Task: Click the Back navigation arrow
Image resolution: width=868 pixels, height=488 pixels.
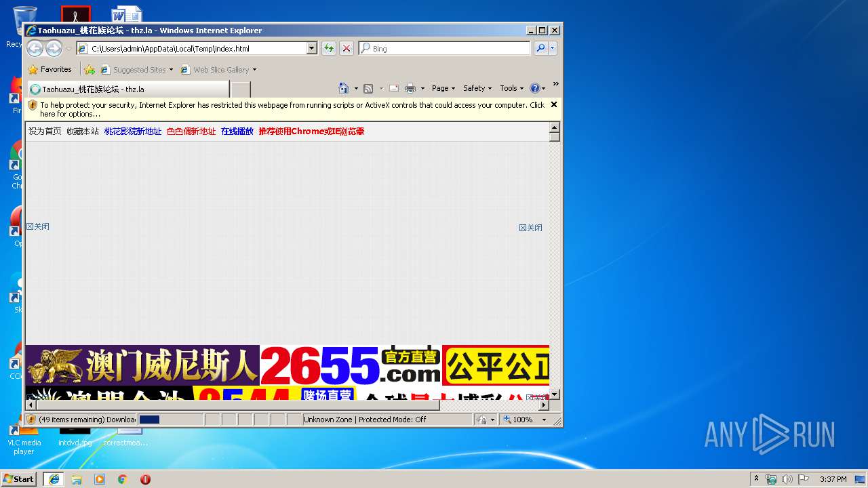Action: coord(35,48)
